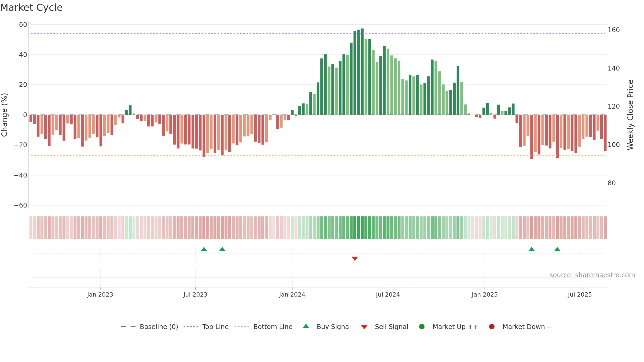This screenshot has width=644, height=362.
Task: Click the Change (%) axis title
Action: (x=4, y=115)
